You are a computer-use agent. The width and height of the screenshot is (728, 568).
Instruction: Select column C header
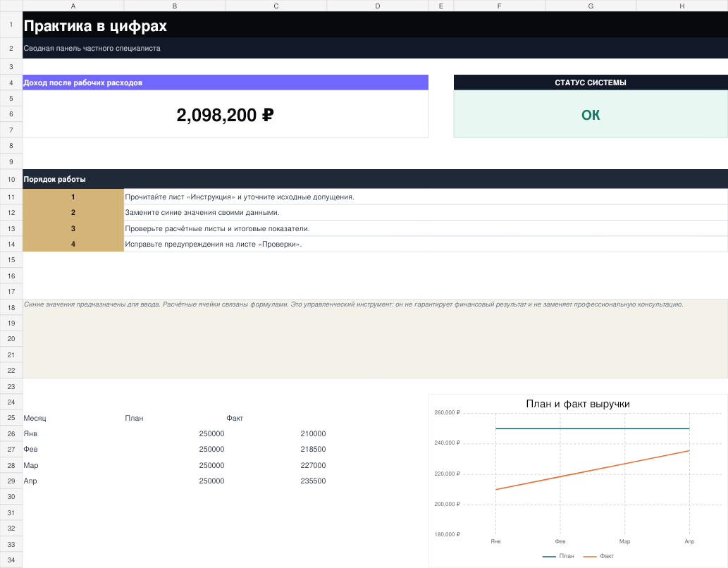coord(276,6)
